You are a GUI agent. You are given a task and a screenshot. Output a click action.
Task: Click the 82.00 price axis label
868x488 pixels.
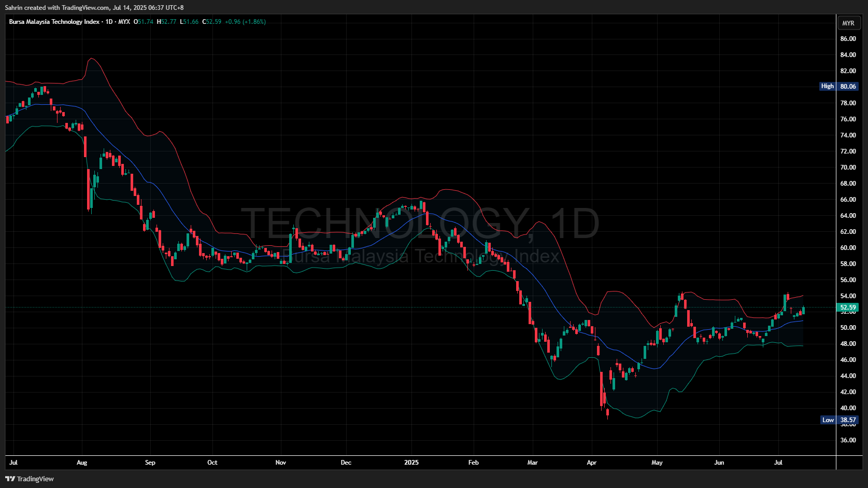pyautogui.click(x=848, y=71)
